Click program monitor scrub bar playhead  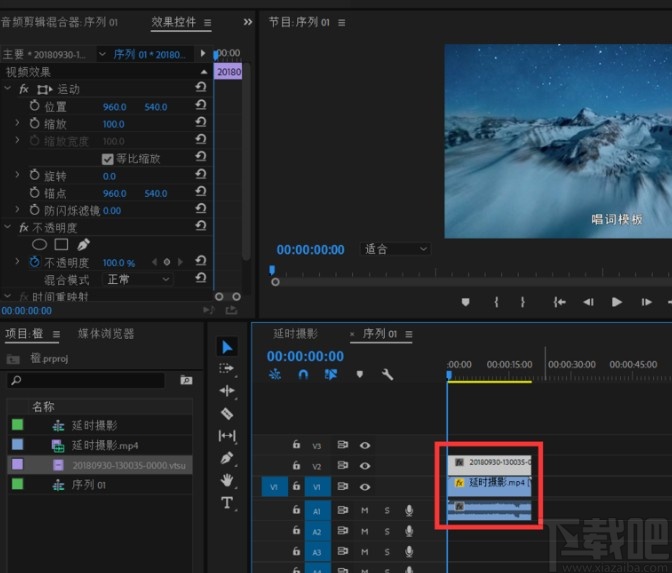point(272,270)
